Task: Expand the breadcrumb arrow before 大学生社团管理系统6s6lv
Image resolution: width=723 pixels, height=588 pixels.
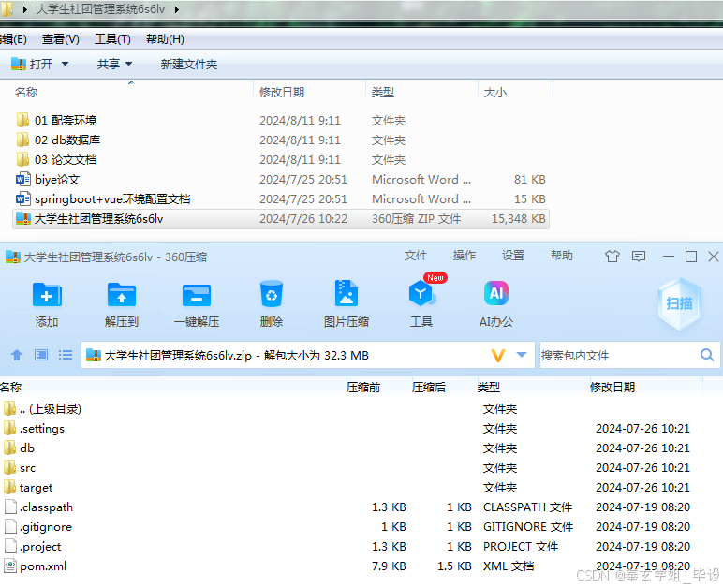Action: 25,9
